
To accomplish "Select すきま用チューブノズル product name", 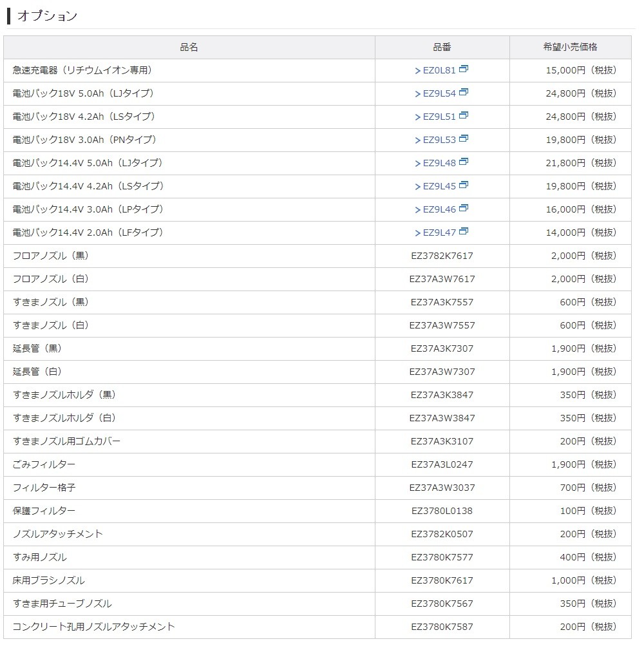I will [62, 603].
